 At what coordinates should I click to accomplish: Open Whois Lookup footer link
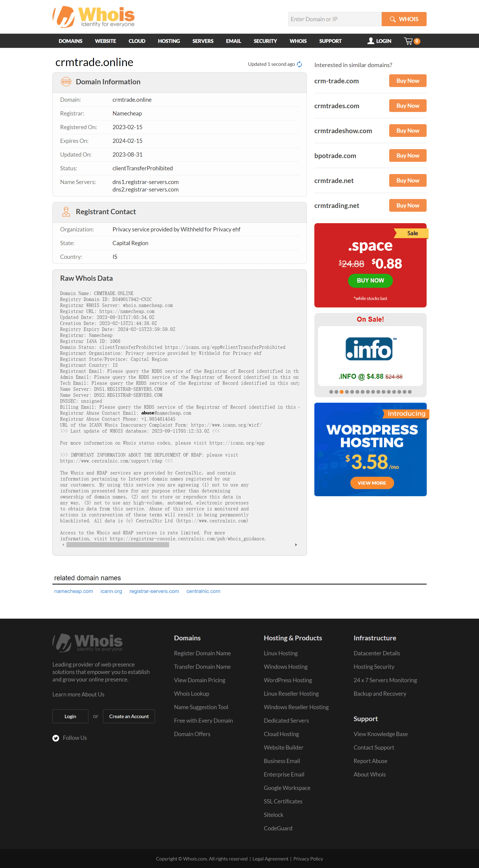[x=191, y=693]
